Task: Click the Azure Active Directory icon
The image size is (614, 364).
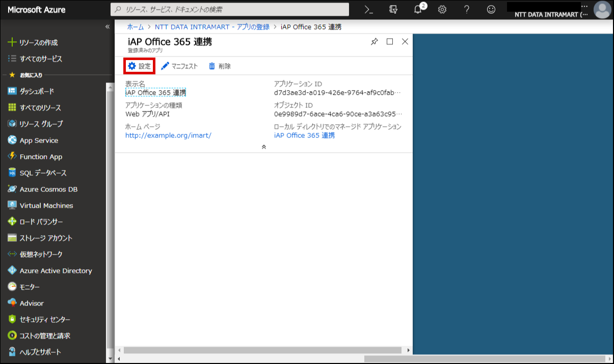Action: pos(12,271)
